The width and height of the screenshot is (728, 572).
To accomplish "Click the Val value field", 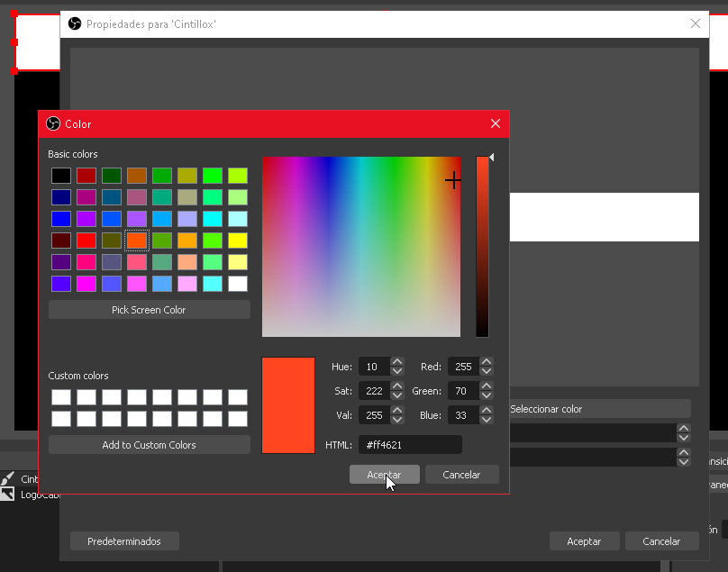I will [x=374, y=415].
